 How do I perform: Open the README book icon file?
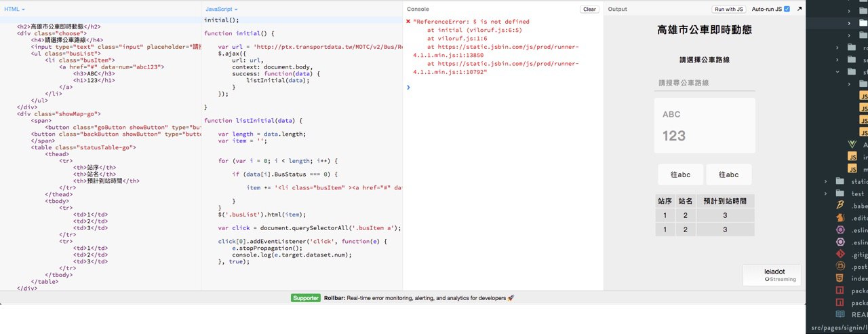pyautogui.click(x=840, y=314)
